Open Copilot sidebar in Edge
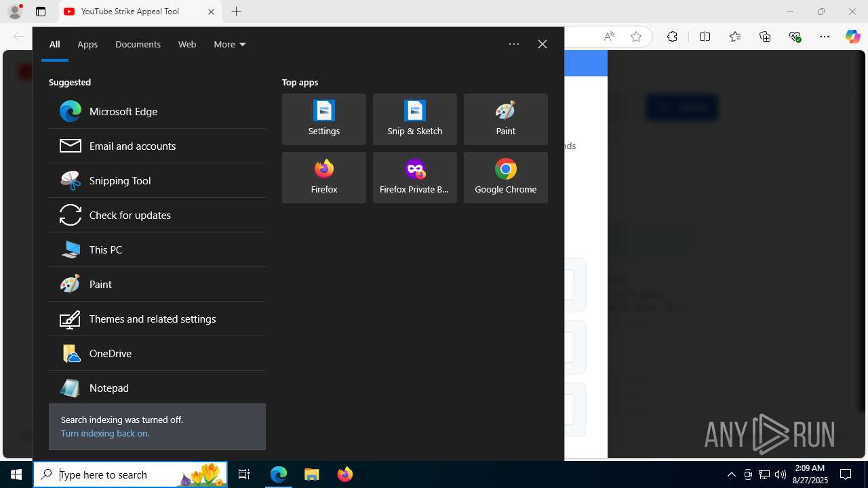The width and height of the screenshot is (868, 488). coord(852,37)
